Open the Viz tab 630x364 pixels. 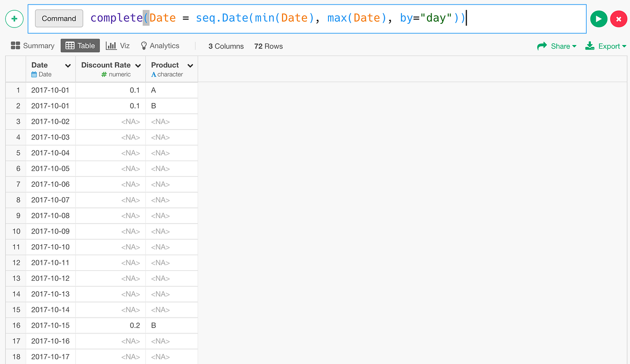coord(118,46)
